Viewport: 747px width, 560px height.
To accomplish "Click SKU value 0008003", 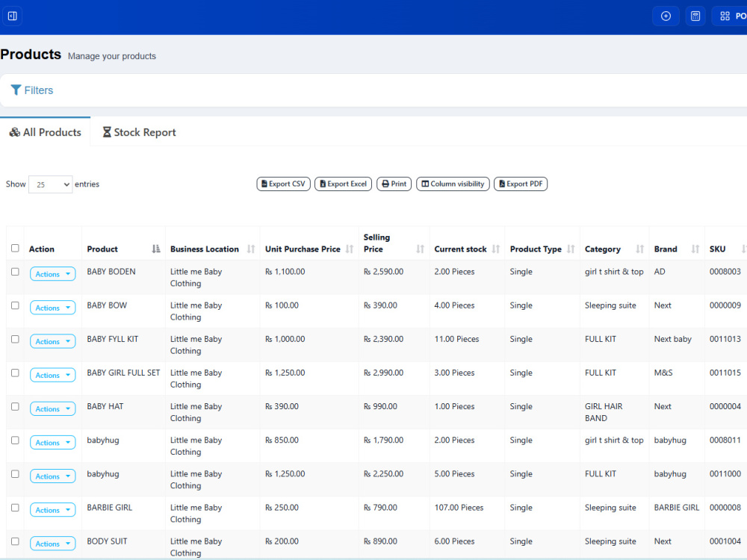I will click(725, 272).
